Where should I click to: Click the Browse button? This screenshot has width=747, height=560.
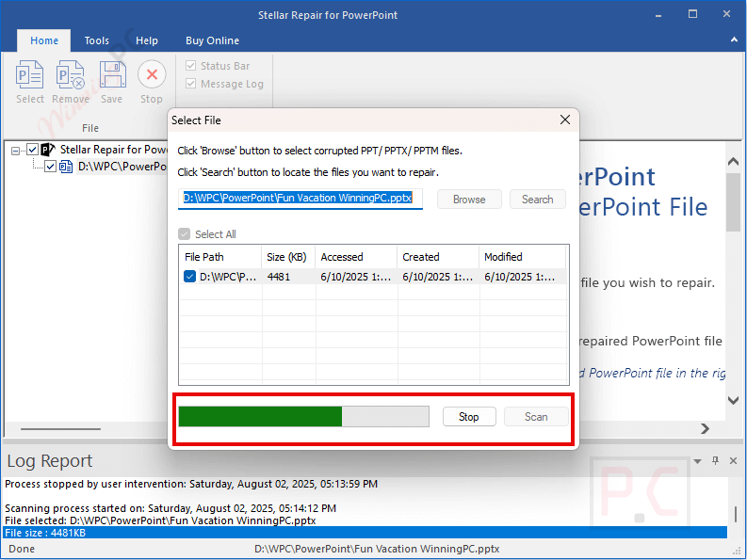469,199
